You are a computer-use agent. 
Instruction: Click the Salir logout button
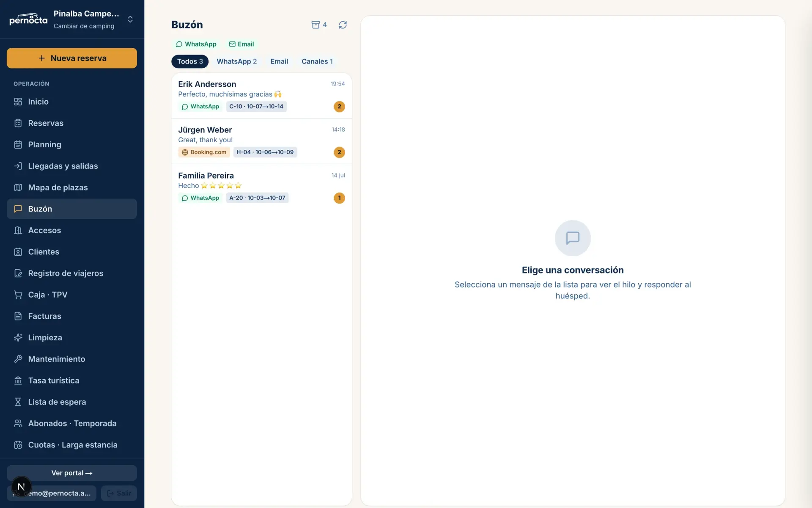(x=119, y=493)
